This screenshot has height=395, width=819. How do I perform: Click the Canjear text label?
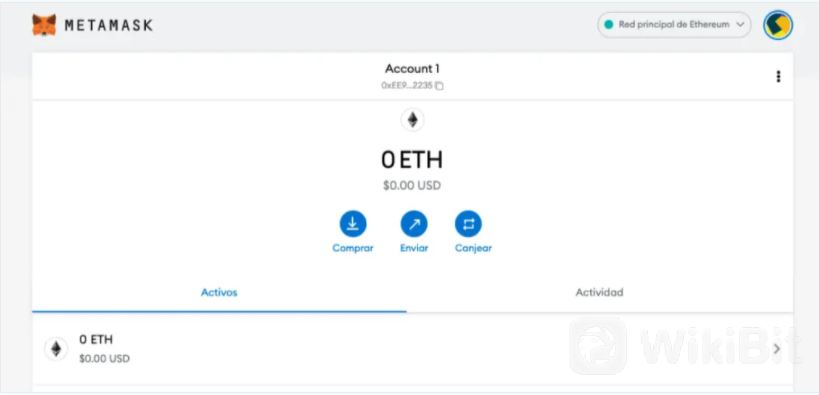click(x=473, y=248)
